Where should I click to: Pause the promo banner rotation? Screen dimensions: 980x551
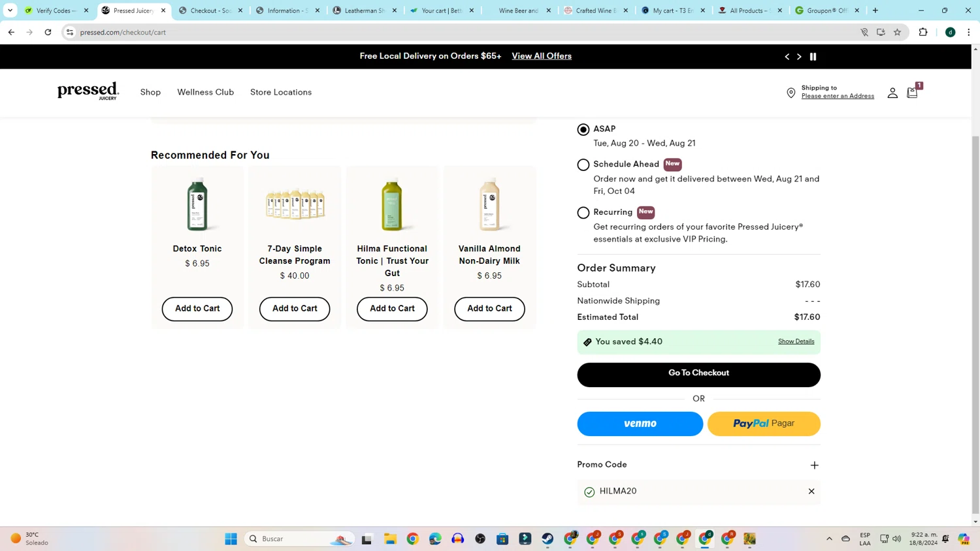pyautogui.click(x=813, y=57)
